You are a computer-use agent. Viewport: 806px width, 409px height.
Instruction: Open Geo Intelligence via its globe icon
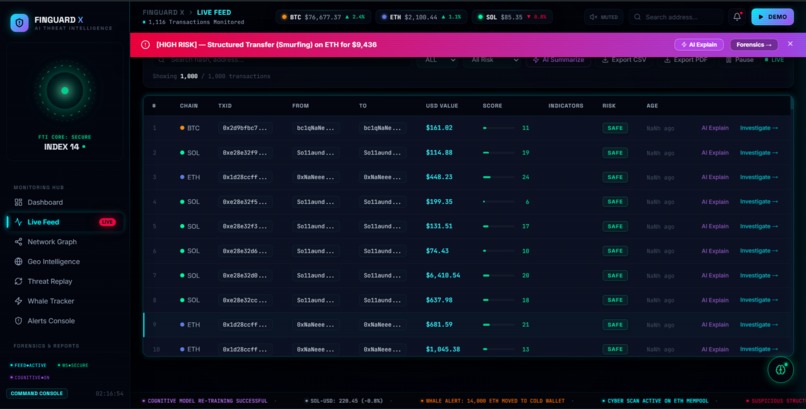coord(19,262)
